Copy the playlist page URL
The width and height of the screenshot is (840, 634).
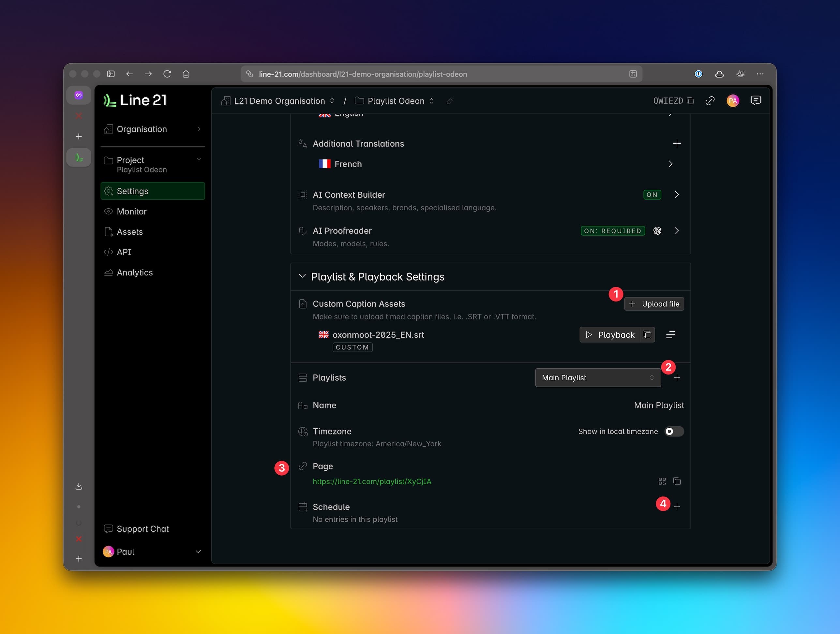tap(678, 481)
